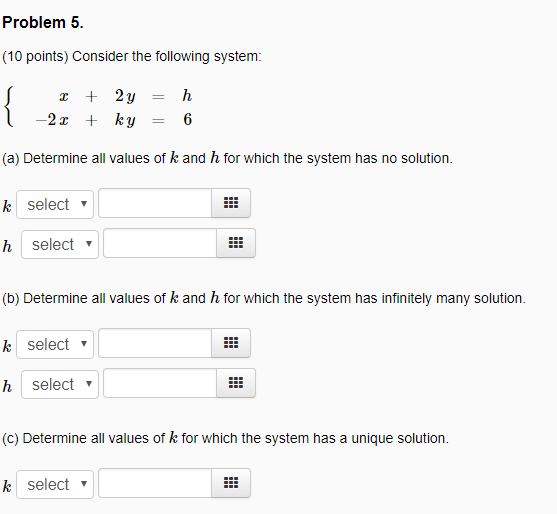Screen dimensions: 557x514
Task: Focus the k answer field for infinitely many solutions
Action: tap(155, 343)
